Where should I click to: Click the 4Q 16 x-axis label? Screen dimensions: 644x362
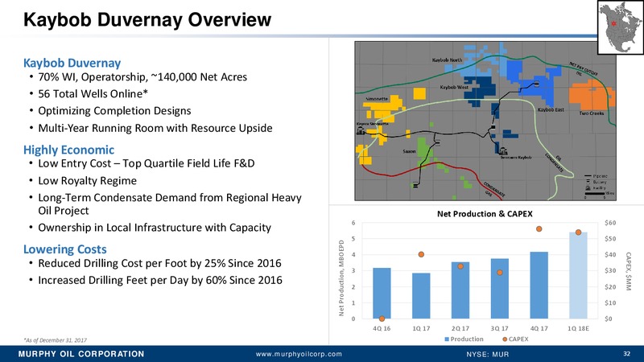[382, 328]
